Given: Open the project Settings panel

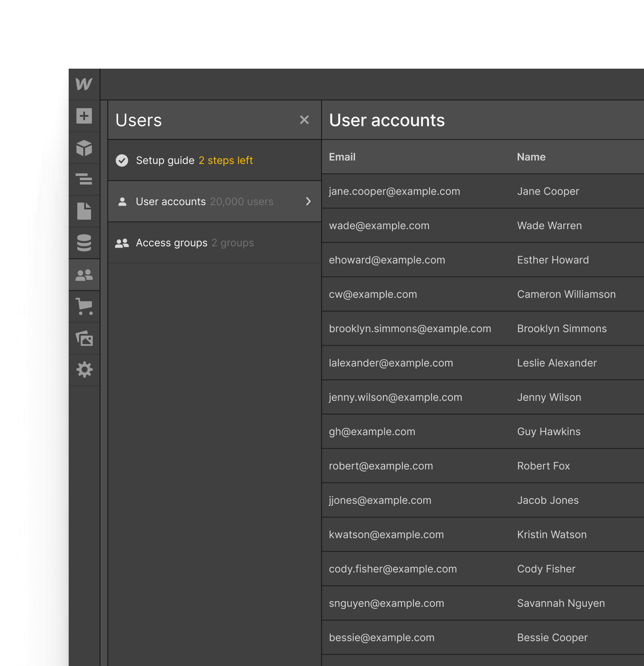Looking at the screenshot, I should 85,369.
